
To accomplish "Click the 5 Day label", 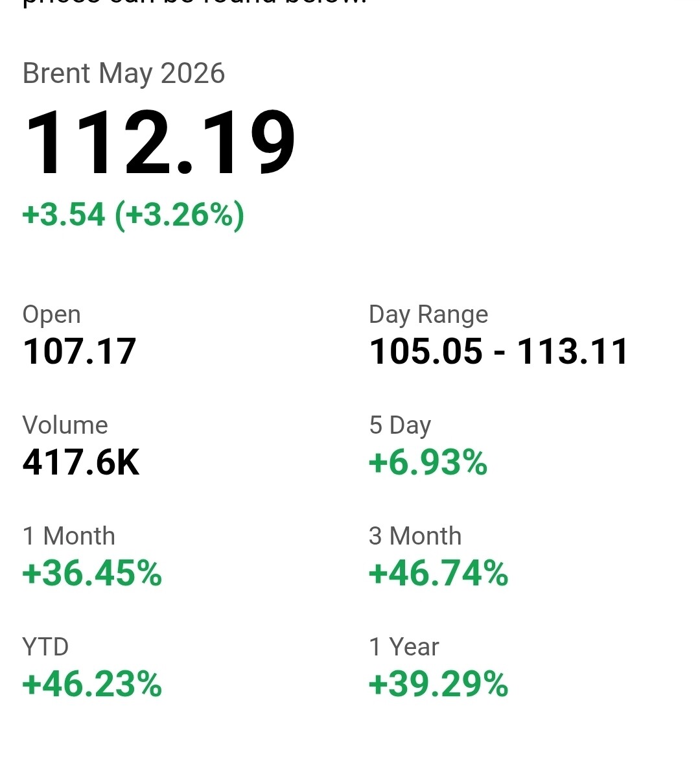I will coord(400,425).
